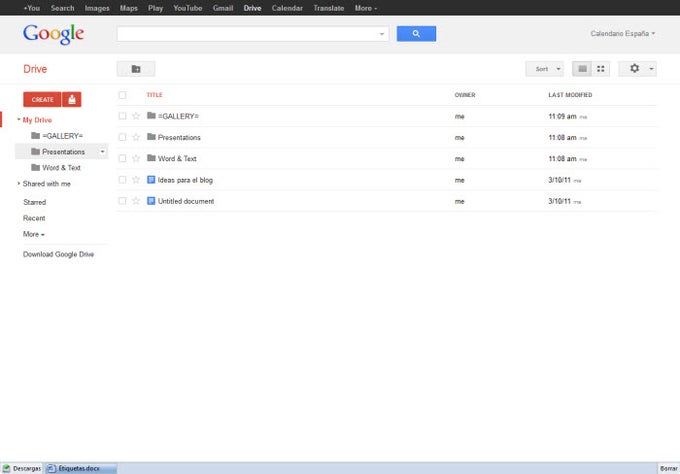Collapse the My Drive tree arrow
Screen dimensions: 680x474
point(19,119)
